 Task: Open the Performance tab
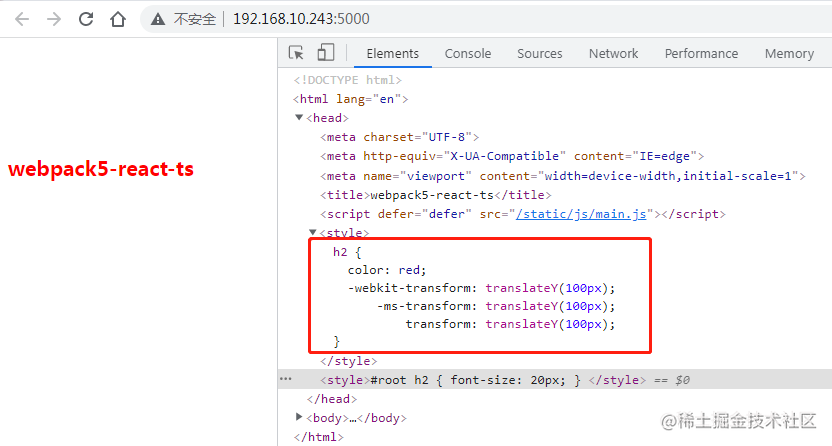[x=701, y=54]
